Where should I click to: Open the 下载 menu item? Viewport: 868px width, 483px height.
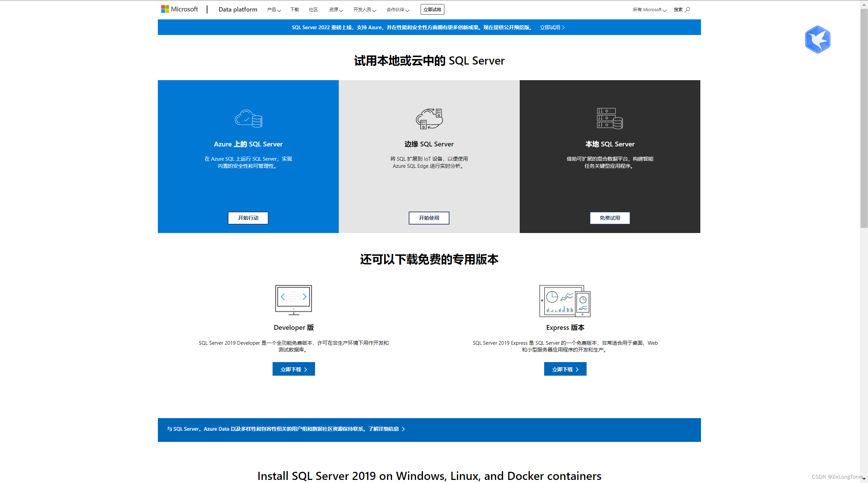point(294,10)
